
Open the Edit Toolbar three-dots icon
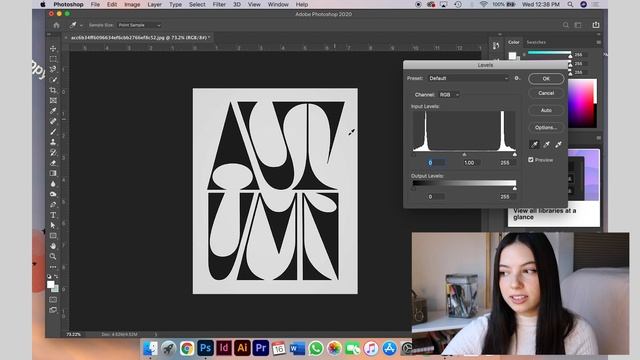click(53, 267)
